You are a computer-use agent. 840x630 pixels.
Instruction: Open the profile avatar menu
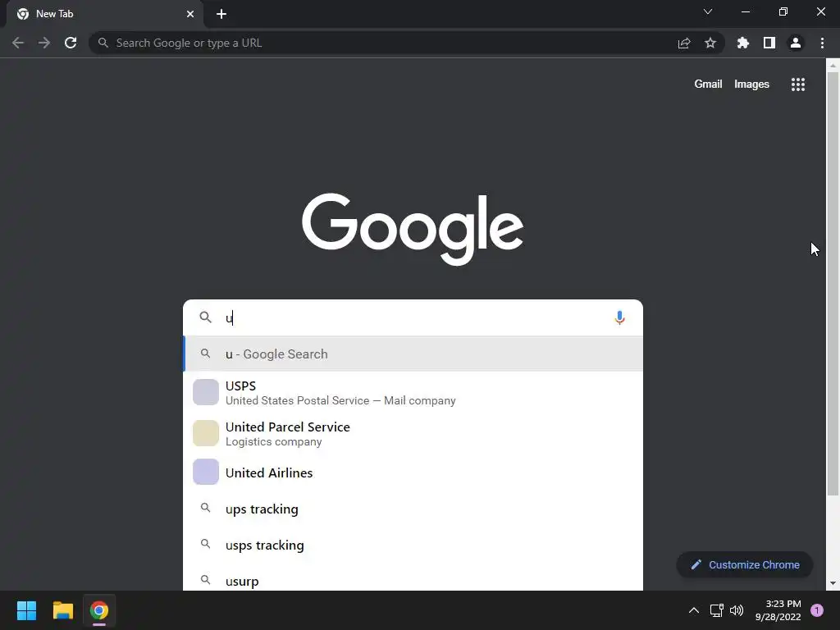pos(796,43)
